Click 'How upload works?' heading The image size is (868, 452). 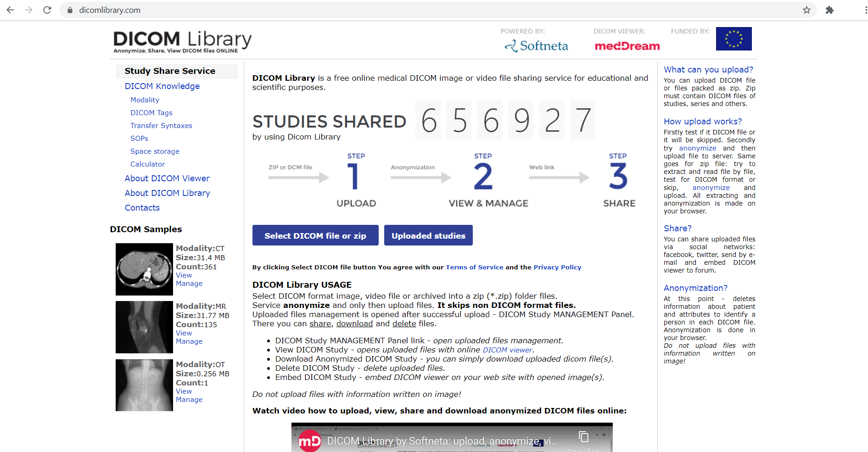tap(703, 122)
